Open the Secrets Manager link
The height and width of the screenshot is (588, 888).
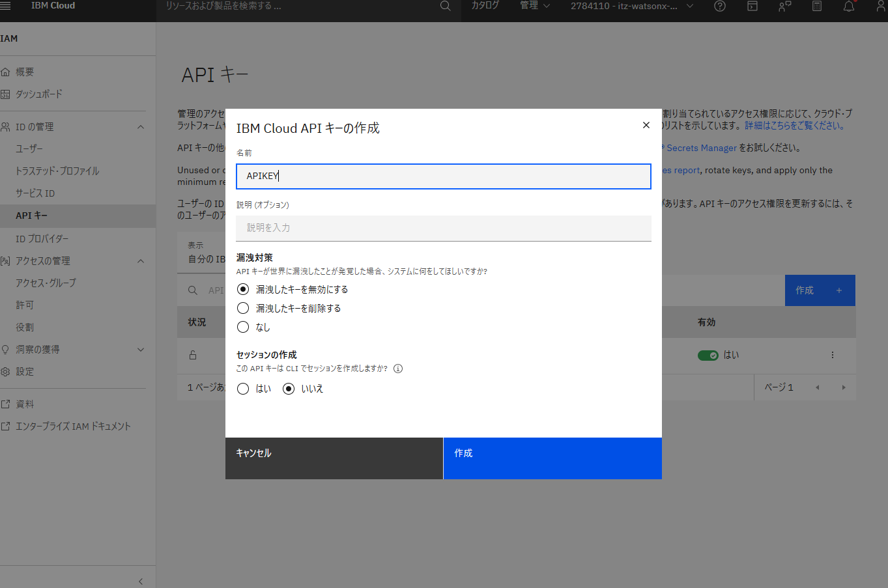(702, 148)
